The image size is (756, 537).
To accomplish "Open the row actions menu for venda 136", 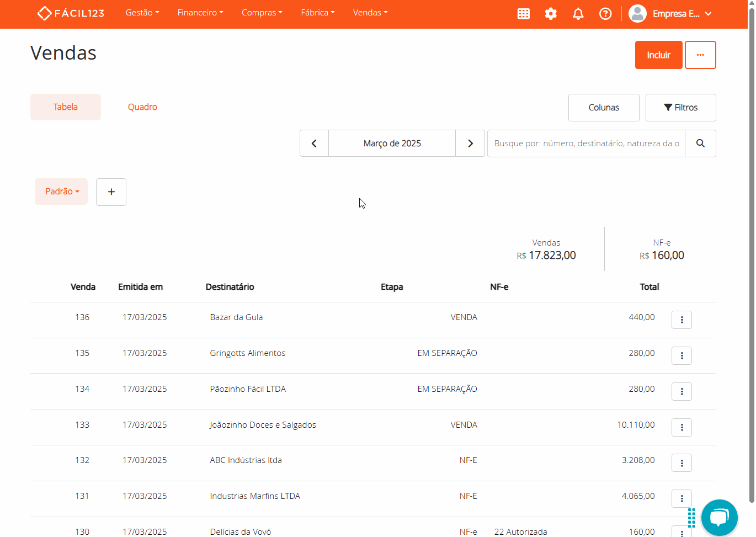I will [682, 320].
